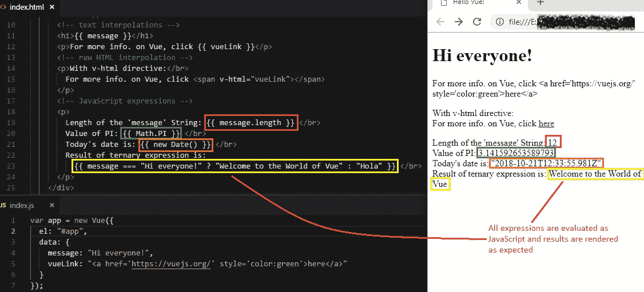
Task: Place cursor on message: "Hi everyone!" in index.js
Action: (100, 253)
